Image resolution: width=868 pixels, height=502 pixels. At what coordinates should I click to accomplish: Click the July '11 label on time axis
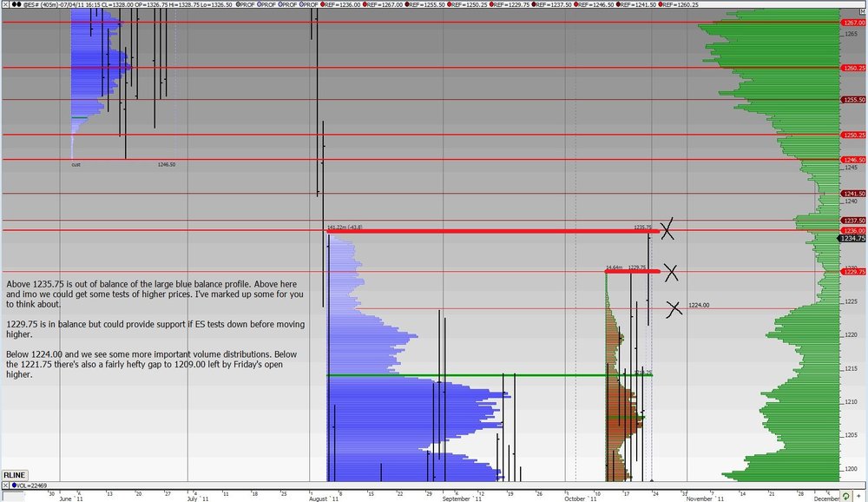[x=198, y=499]
